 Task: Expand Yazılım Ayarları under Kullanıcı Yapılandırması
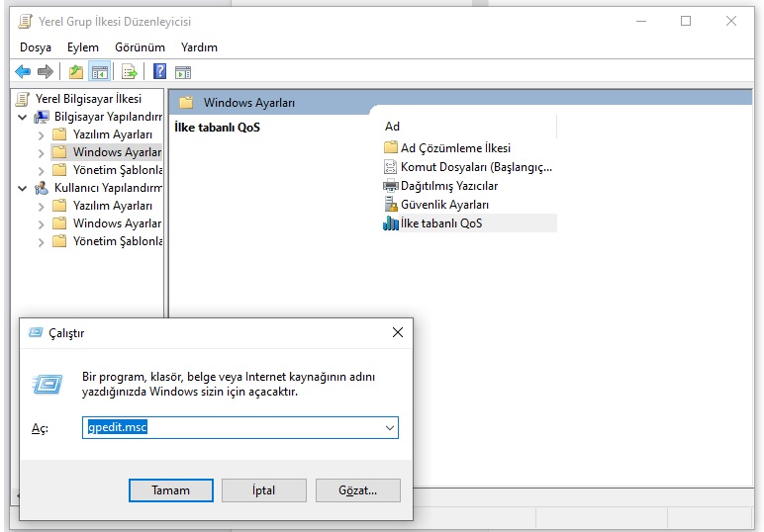click(41, 207)
